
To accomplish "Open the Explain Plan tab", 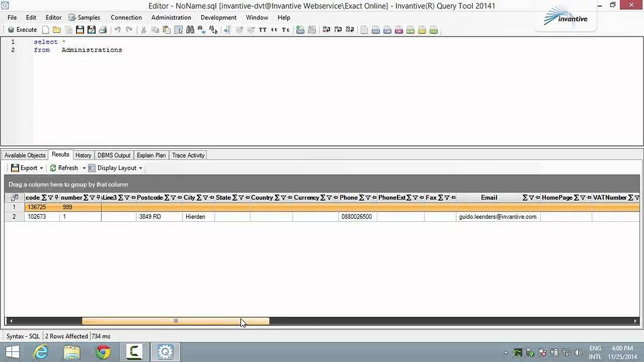I will point(151,155).
